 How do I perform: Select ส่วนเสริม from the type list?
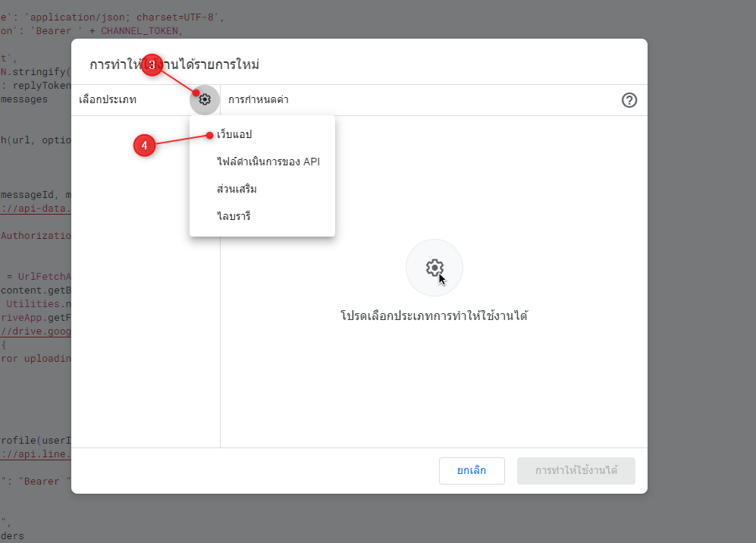coord(237,189)
